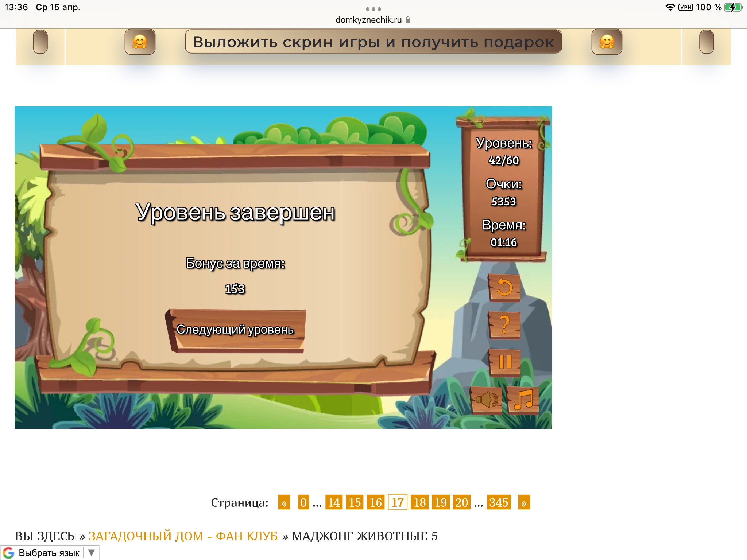Click the restart level arrow icon
The image size is (747, 560).
504,287
